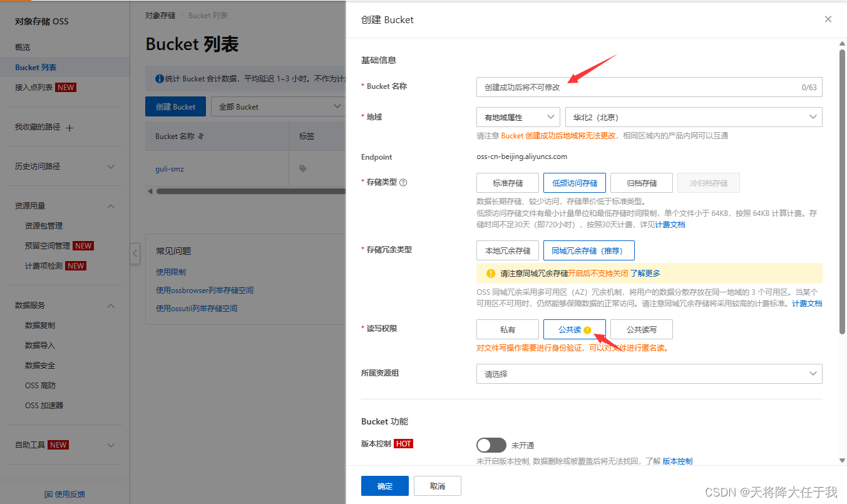Collapse the sidebar with the left arrow handle

(x=135, y=254)
